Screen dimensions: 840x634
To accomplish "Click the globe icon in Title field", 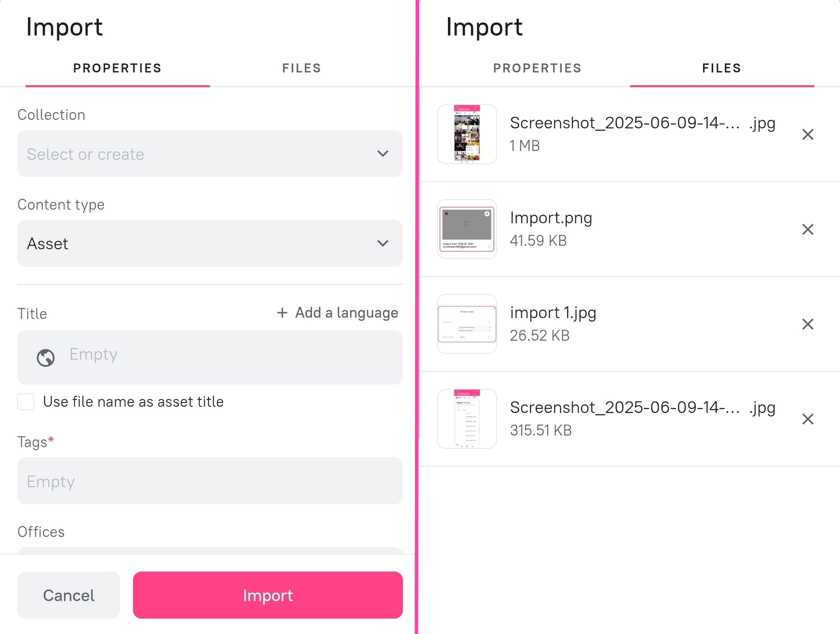I will point(46,357).
